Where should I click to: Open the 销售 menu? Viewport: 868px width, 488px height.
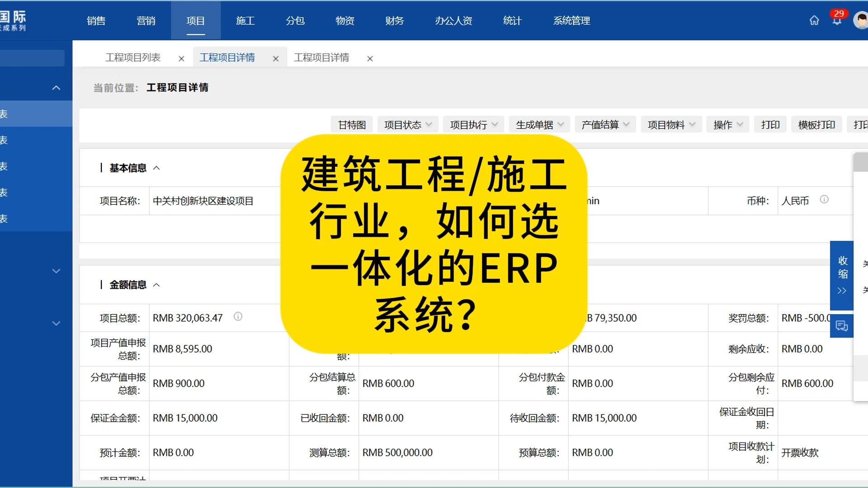96,21
